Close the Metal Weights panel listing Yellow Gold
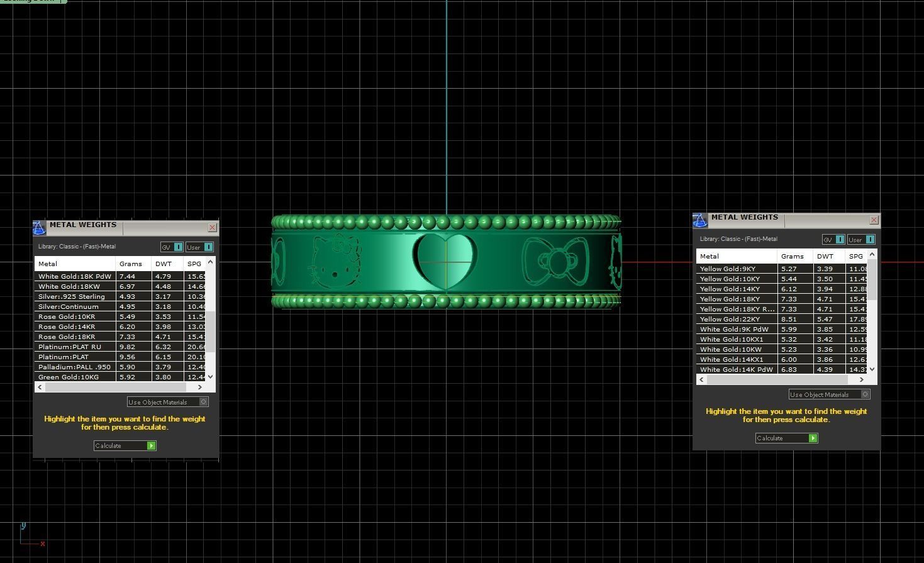 [x=874, y=220]
